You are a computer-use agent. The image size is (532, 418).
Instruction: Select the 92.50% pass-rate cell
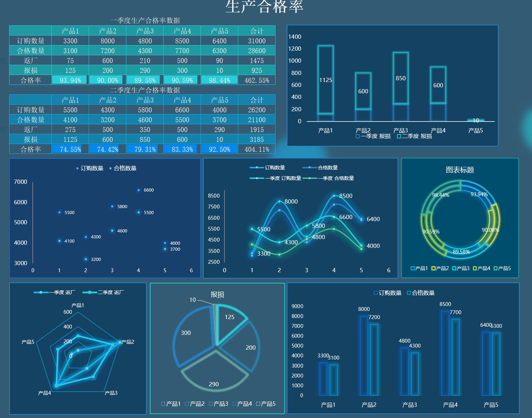pyautogui.click(x=220, y=149)
